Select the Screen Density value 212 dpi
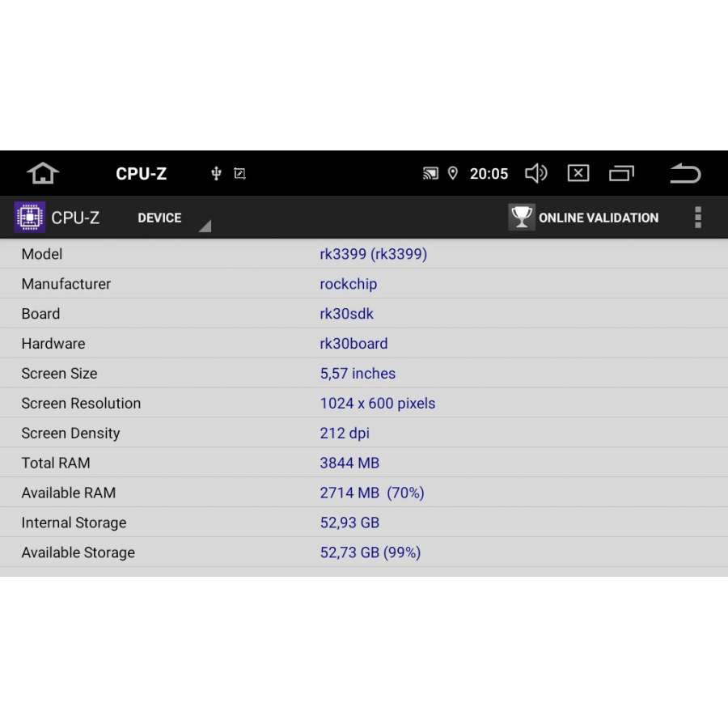Screen dimensions: 728x728 (345, 434)
